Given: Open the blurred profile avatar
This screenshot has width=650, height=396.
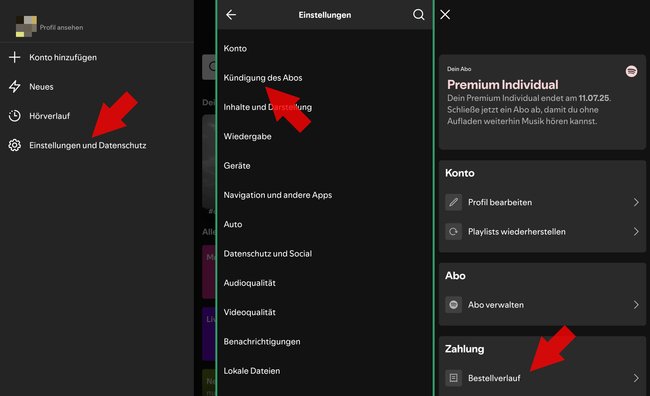Looking at the screenshot, I should tap(26, 27).
